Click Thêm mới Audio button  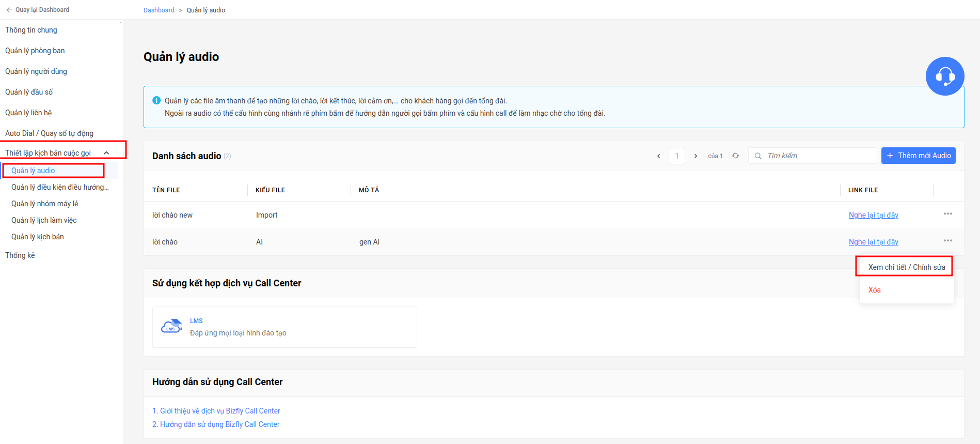tap(918, 156)
